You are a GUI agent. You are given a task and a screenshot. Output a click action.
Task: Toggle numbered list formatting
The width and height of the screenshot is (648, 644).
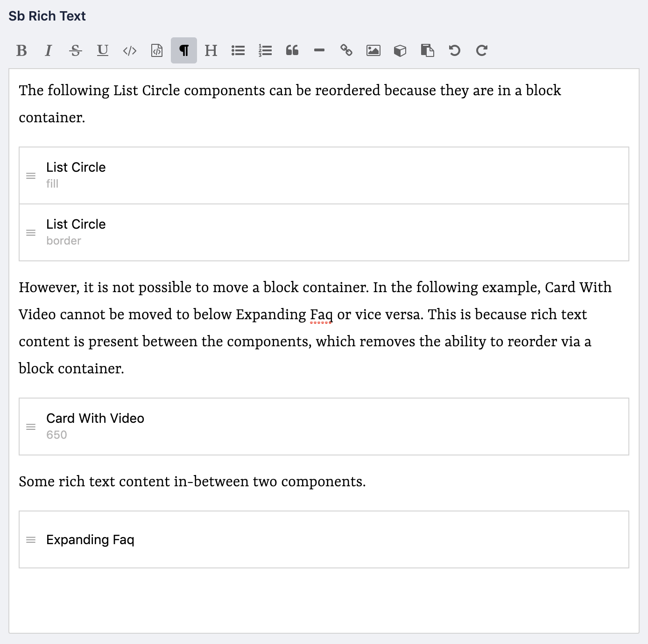(265, 50)
